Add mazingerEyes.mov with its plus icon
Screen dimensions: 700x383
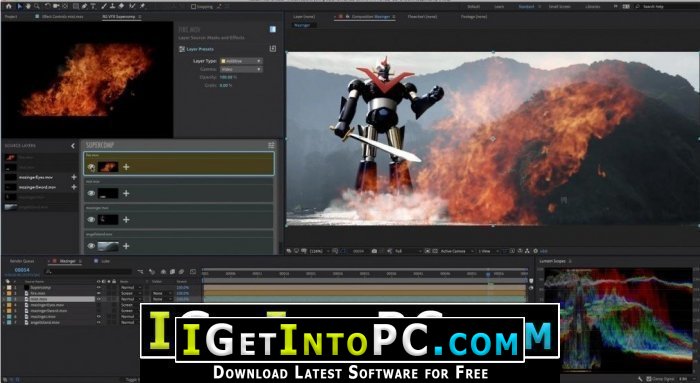click(x=74, y=177)
